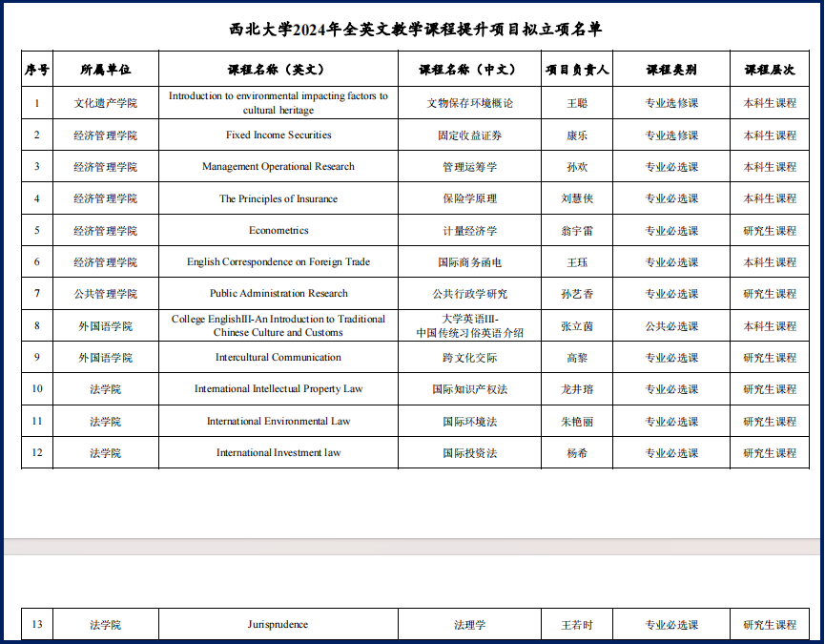Select the Jurisprudence cell in row 13
Screen dimensions: 825x644
click(x=278, y=625)
